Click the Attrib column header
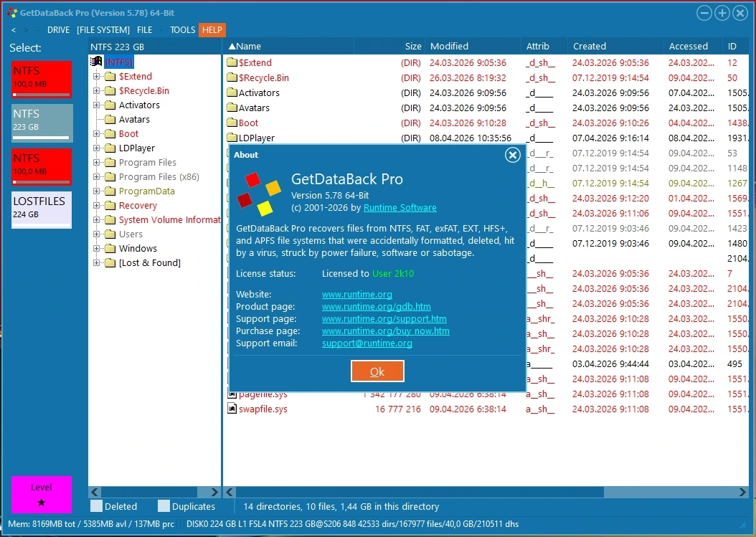 (544, 47)
